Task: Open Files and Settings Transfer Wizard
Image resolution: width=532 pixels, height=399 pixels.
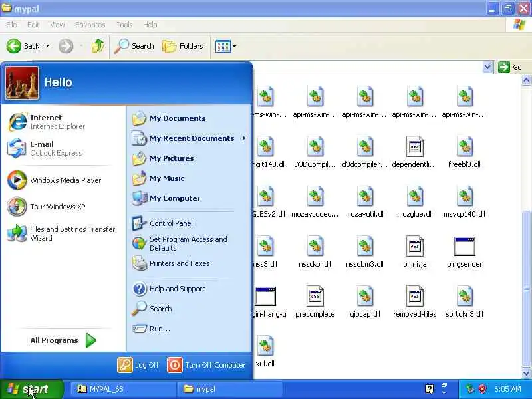Action: point(62,234)
